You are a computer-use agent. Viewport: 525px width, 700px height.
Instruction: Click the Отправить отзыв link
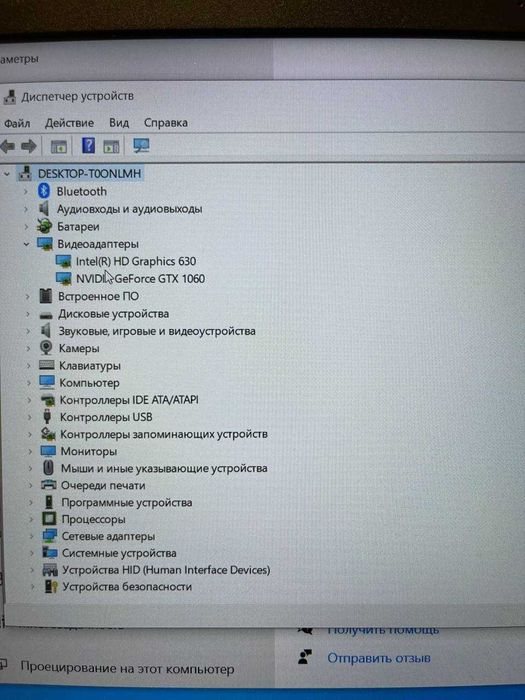pos(379,658)
